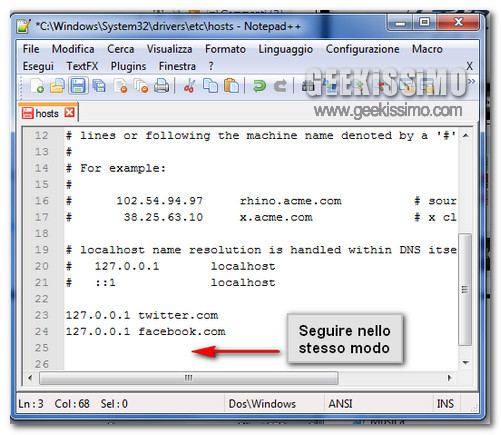Select the hosts document tab

point(47,113)
